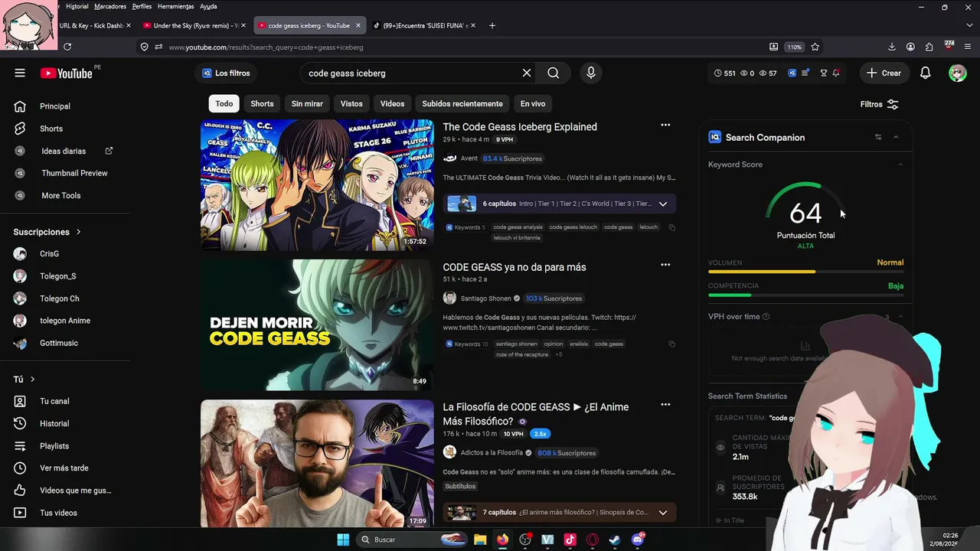
Task: Open the Windows Start menu
Action: 343,540
